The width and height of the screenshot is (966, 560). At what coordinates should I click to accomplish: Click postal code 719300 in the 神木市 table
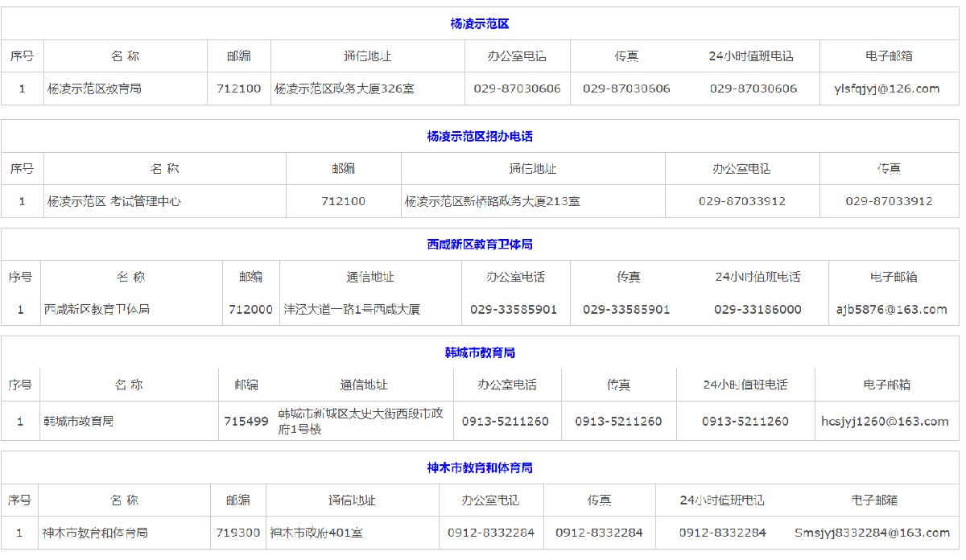point(238,533)
